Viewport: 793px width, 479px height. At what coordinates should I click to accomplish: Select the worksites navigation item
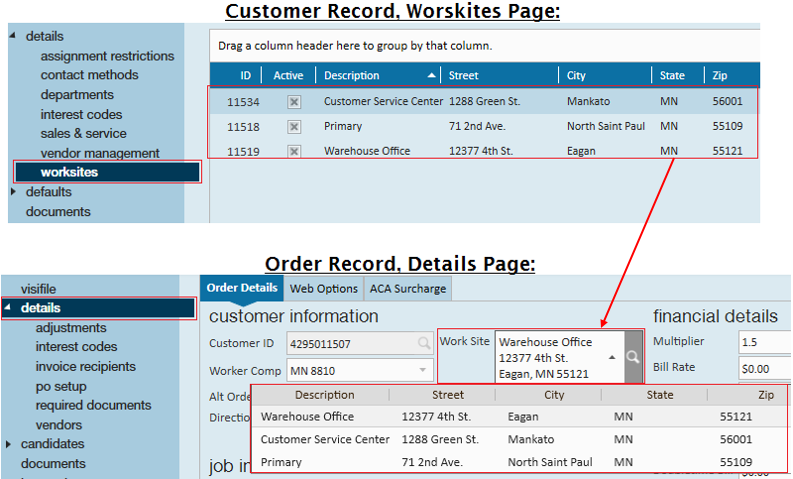[x=107, y=172]
